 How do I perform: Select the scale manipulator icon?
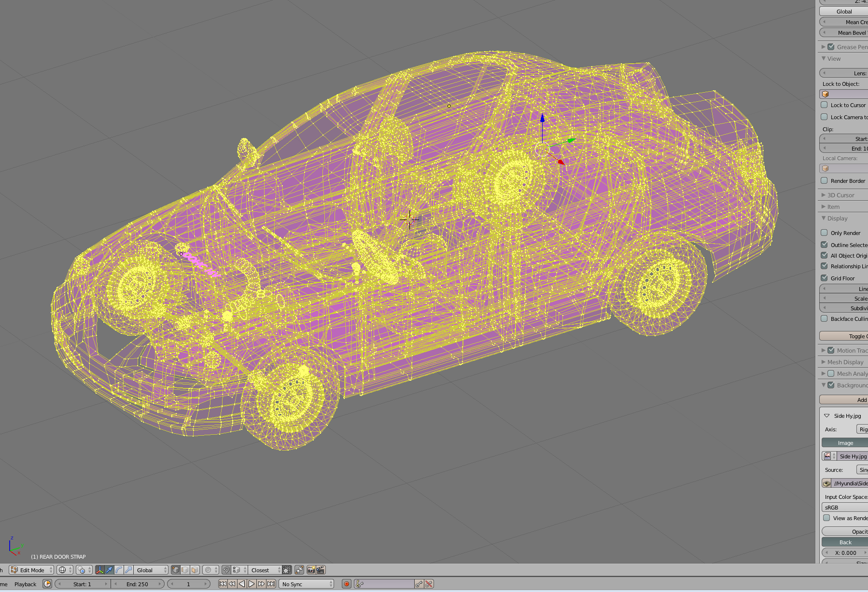(x=128, y=570)
